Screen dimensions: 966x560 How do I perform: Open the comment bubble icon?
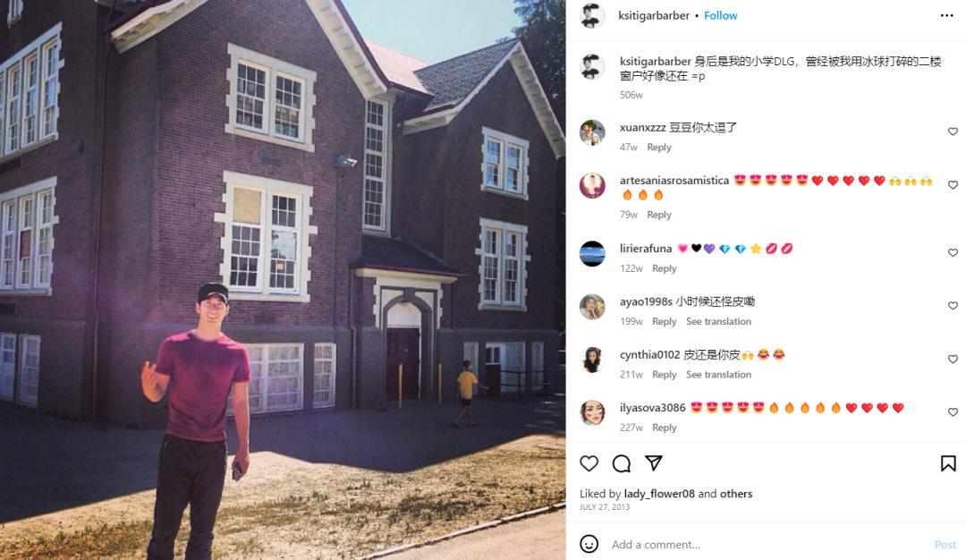click(621, 463)
